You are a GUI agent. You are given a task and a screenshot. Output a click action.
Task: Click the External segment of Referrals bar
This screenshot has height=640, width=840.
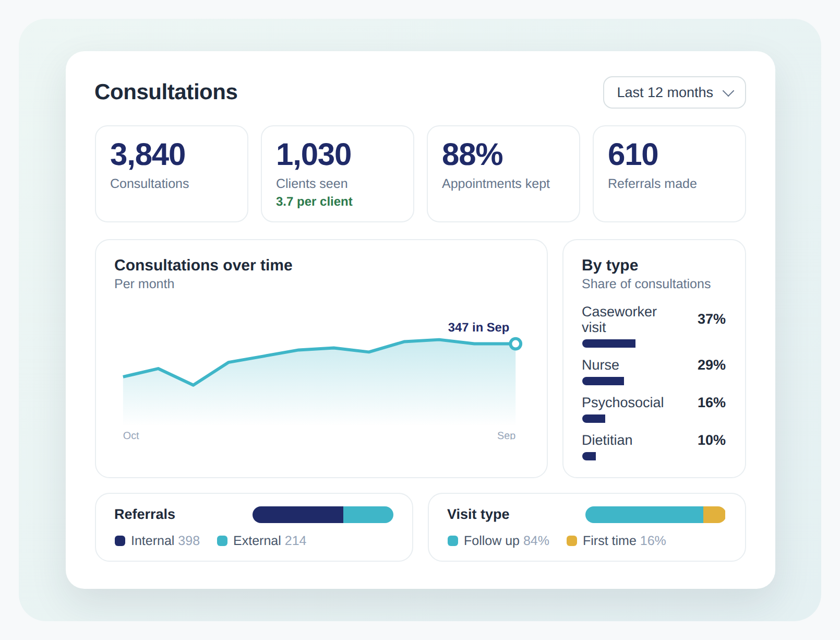[368, 515]
